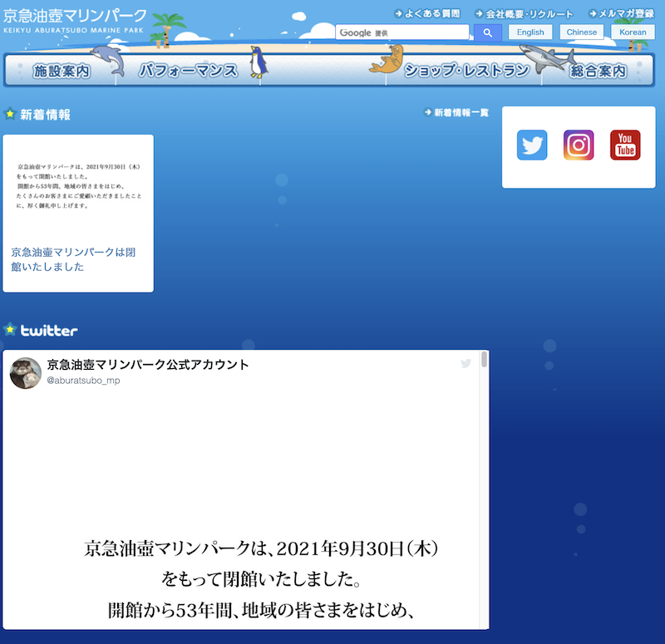This screenshot has height=644, width=665.
Task: Open the 施設案内 navigation menu
Action: click(x=62, y=71)
